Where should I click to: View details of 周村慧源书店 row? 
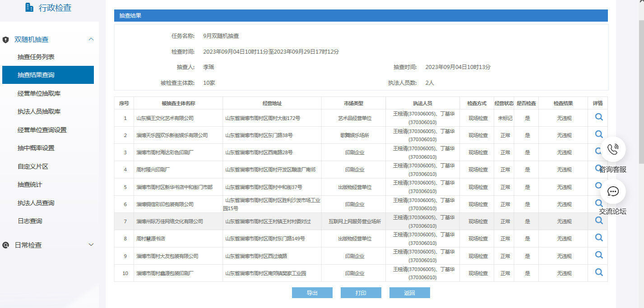click(x=599, y=237)
